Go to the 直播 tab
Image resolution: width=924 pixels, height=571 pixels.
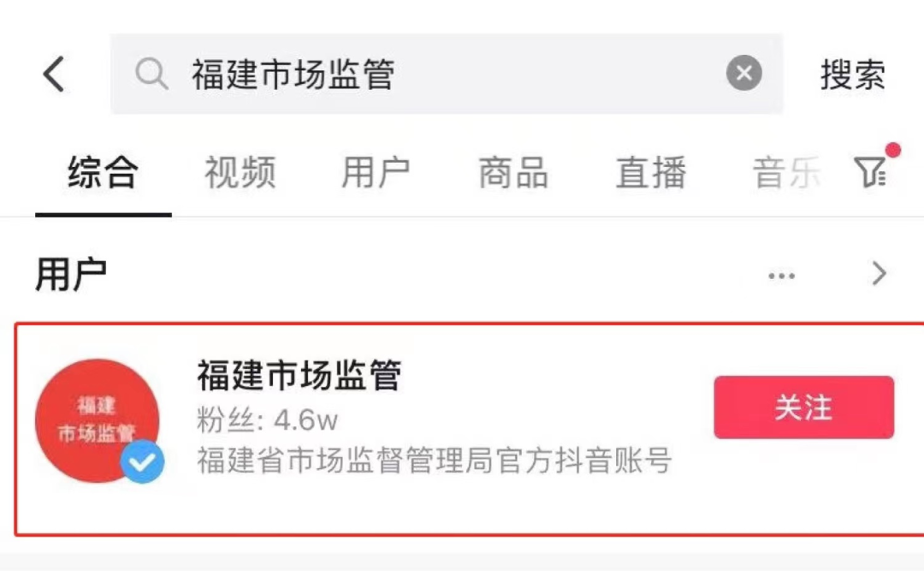(x=651, y=174)
